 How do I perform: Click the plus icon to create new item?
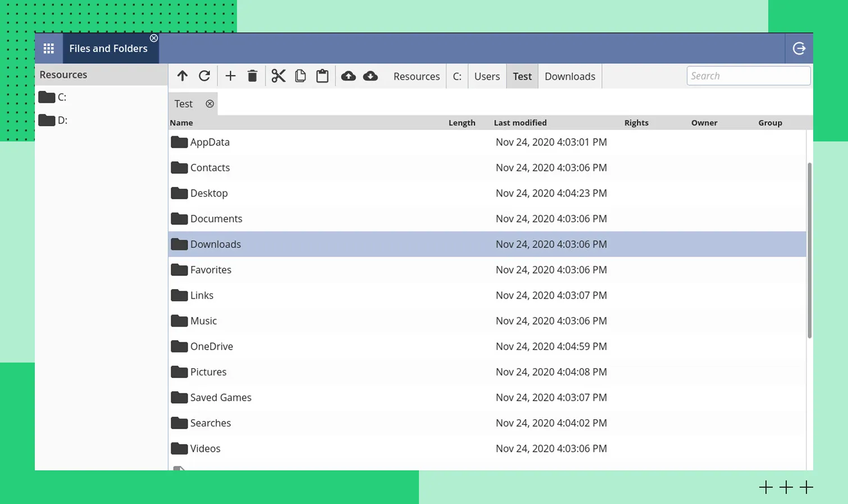(230, 76)
